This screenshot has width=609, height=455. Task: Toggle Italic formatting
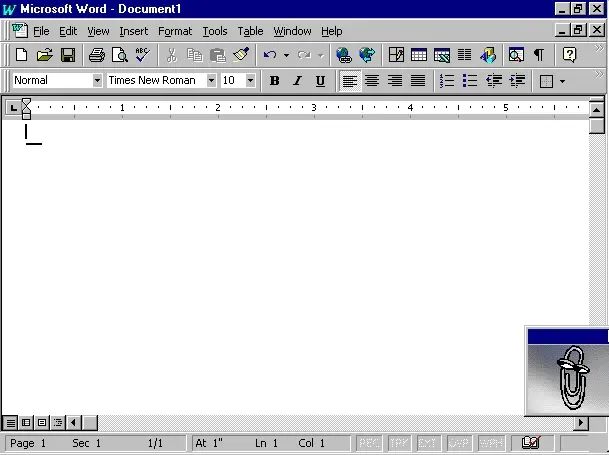pyautogui.click(x=298, y=81)
